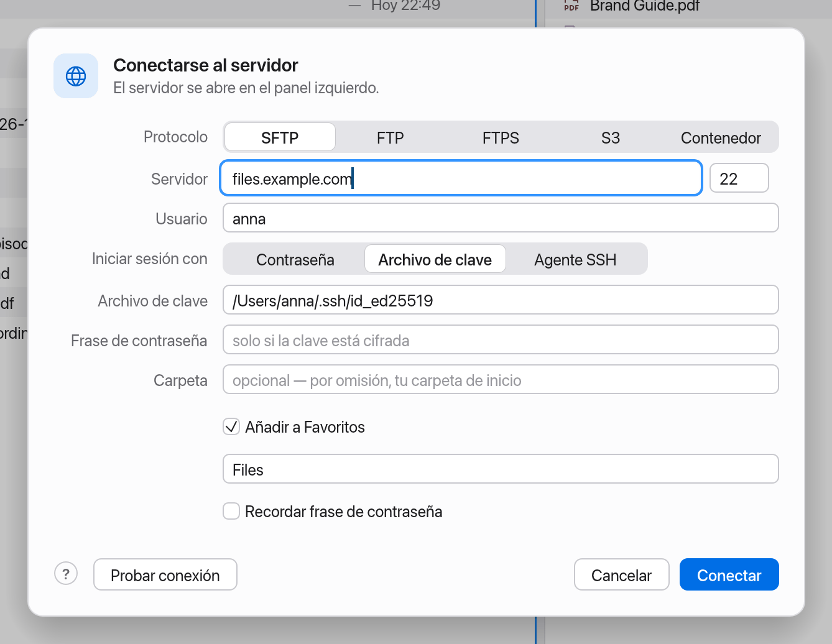
Task: Click the Hoy 22:49 date in background
Action: click(x=405, y=6)
